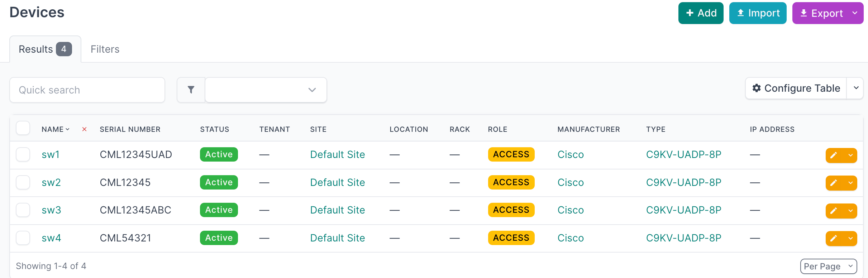Toggle the select-all checkbox in header

pos(23,128)
